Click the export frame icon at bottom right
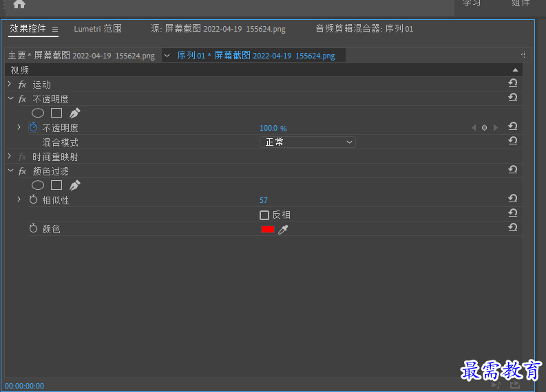 515,384
